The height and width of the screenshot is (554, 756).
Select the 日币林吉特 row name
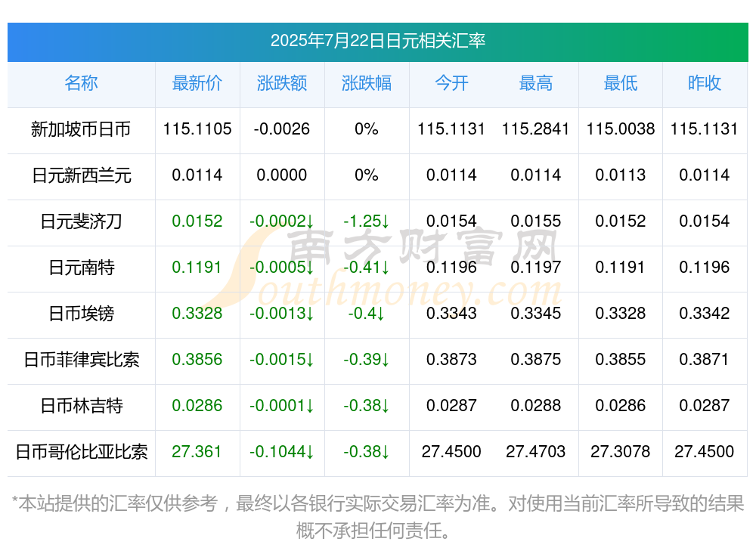[81, 406]
